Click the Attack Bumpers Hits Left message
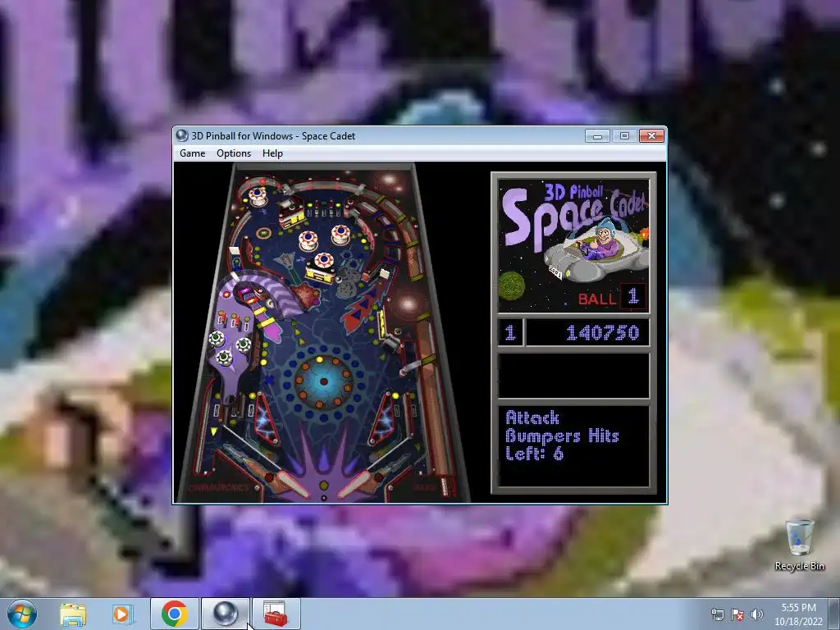This screenshot has height=630, width=840. (x=562, y=436)
